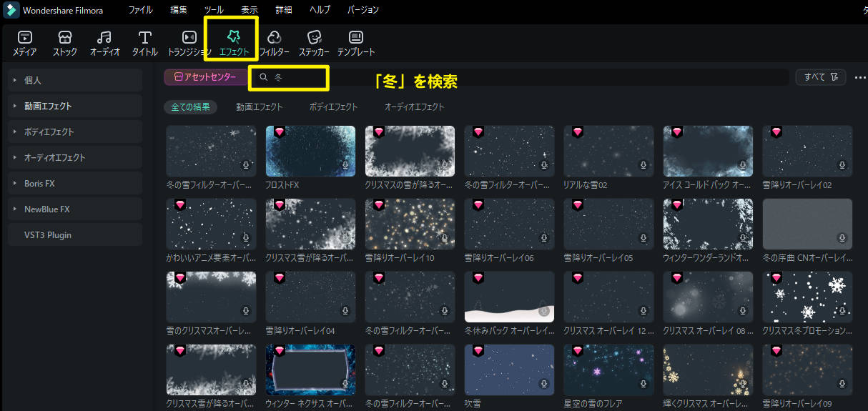868x411 pixels.
Task: Switch to 動画エフェクト results tab
Action: [x=260, y=107]
